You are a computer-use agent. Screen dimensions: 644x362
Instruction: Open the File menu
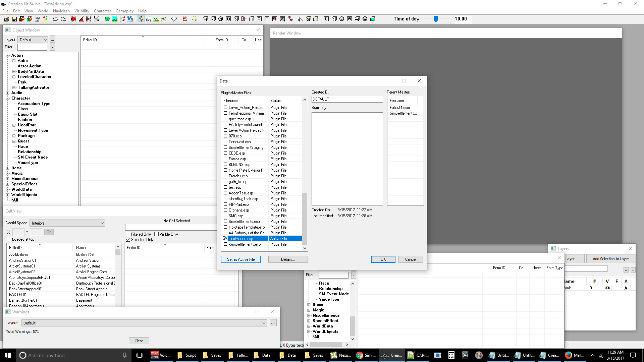point(5,11)
